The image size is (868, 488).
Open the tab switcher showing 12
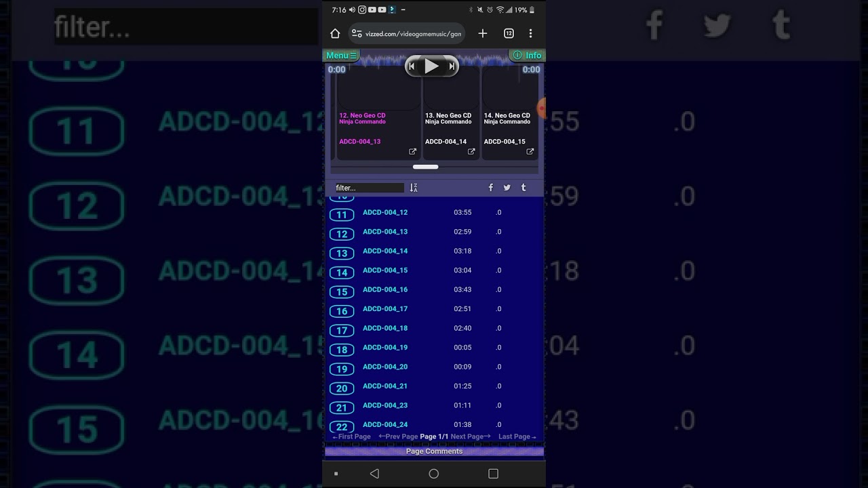[x=509, y=33]
